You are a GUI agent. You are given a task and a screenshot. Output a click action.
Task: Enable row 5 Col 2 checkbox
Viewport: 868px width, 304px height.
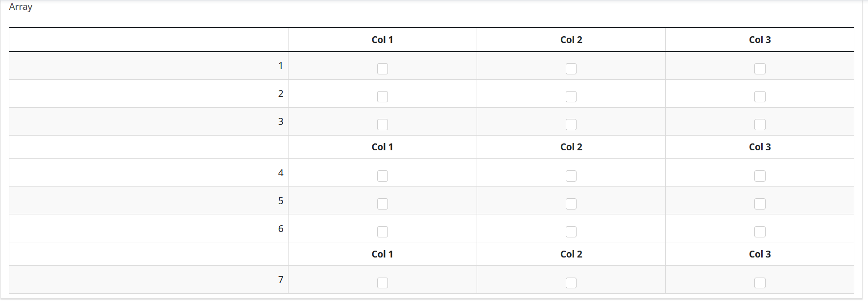point(571,204)
